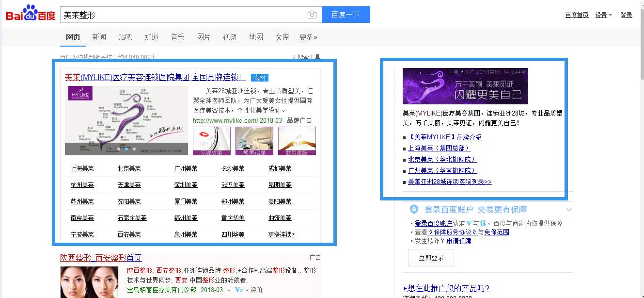Open camera image search icon
The image size is (644, 298).
312,15
